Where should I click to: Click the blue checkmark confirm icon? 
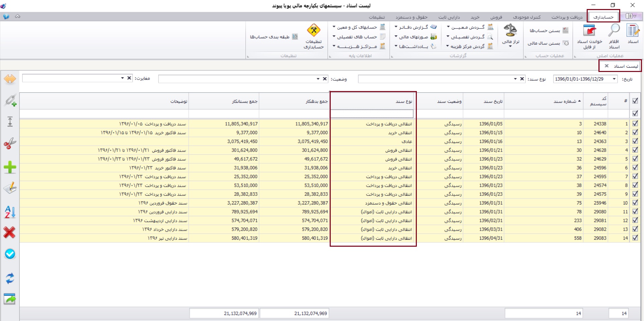pos(10,254)
